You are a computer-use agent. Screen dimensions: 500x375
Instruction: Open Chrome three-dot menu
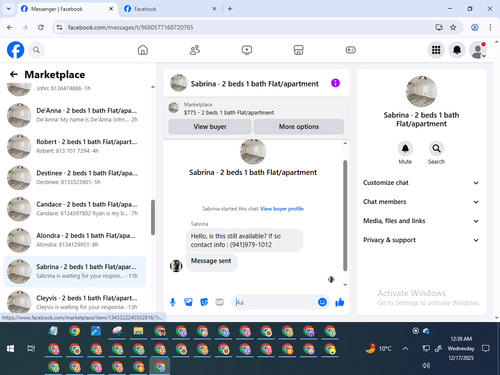[x=490, y=27]
